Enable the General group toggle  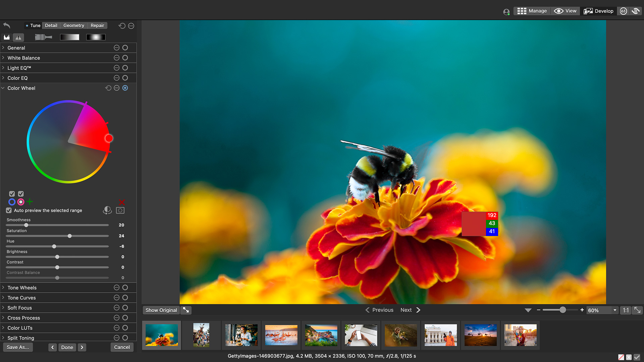(125, 48)
